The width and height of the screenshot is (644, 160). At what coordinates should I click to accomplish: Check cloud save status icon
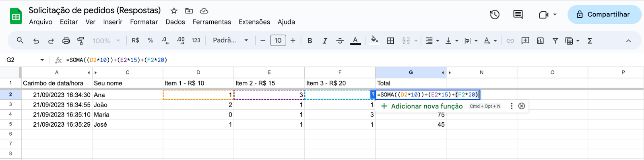pos(204,11)
